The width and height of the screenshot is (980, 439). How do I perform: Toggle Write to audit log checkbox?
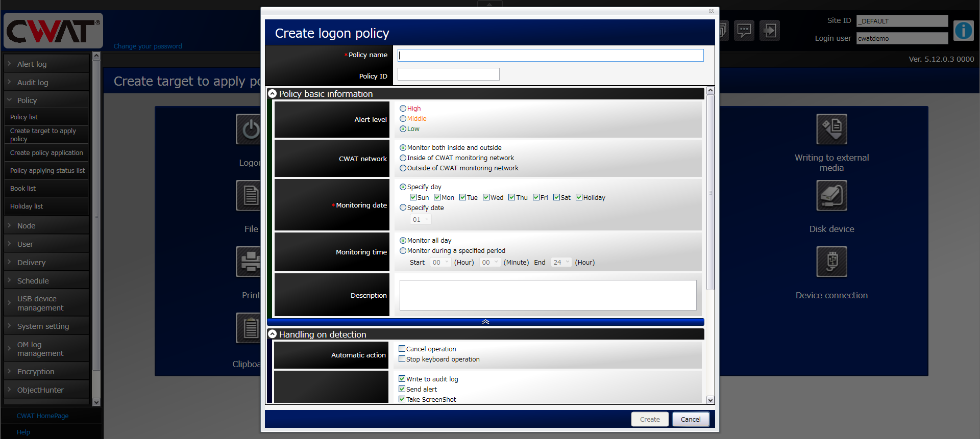402,379
